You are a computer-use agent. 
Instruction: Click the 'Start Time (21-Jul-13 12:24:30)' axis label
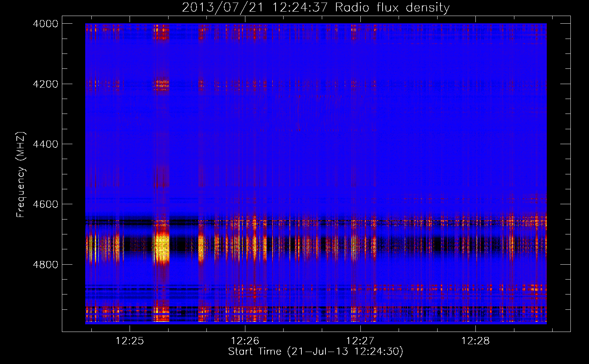pyautogui.click(x=316, y=352)
